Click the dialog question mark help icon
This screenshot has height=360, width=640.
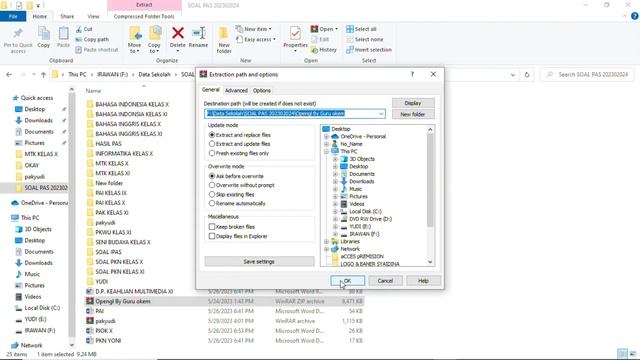coord(412,74)
